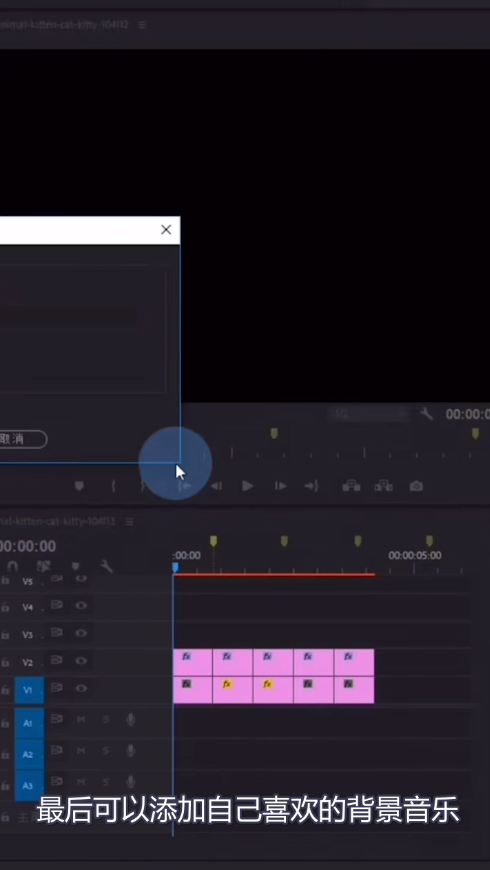The image size is (490, 870).
Task: Target the V1 track header
Action: 29,690
